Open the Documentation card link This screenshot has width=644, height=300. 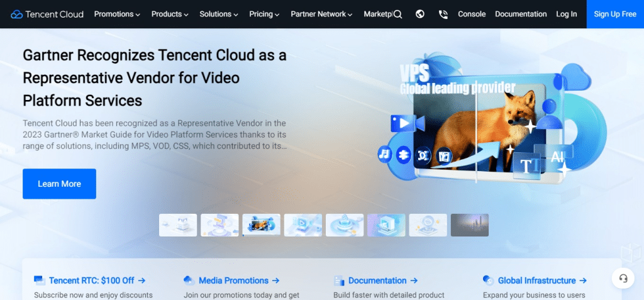[383, 281]
